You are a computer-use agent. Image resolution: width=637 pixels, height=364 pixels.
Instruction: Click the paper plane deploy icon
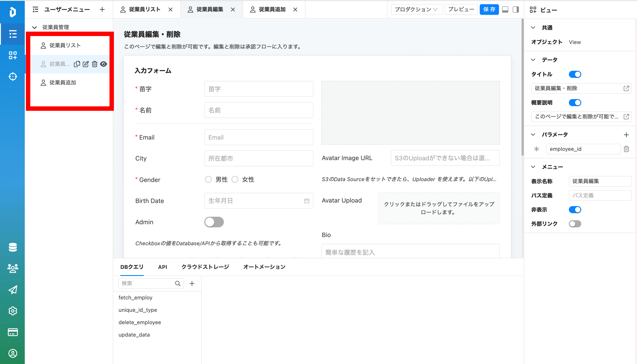(13, 289)
